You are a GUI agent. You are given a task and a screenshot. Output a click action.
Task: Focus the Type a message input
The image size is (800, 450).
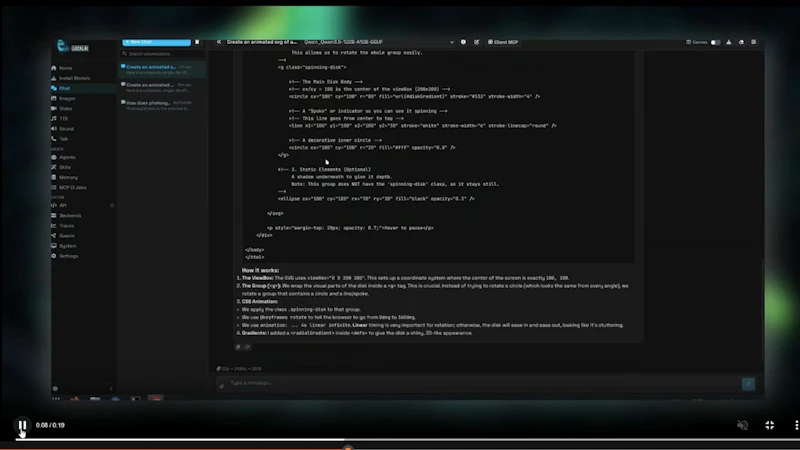coord(482,383)
